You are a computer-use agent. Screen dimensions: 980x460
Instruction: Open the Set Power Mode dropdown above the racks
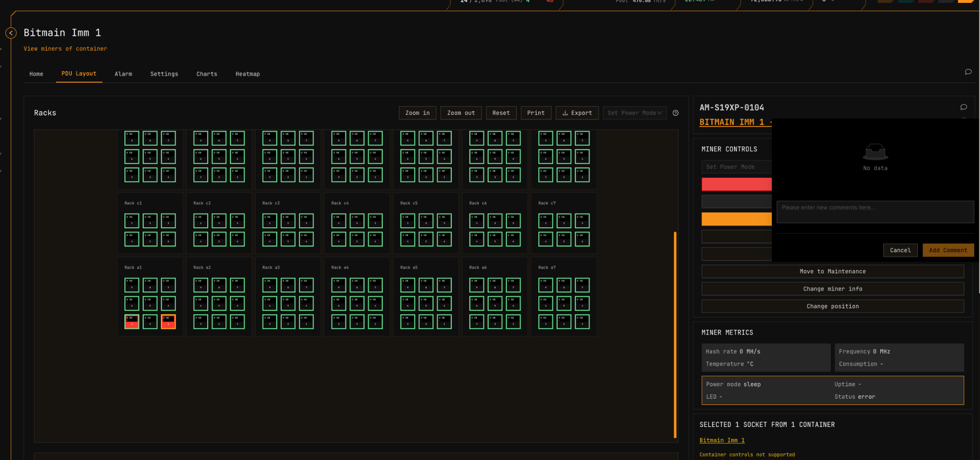point(635,112)
